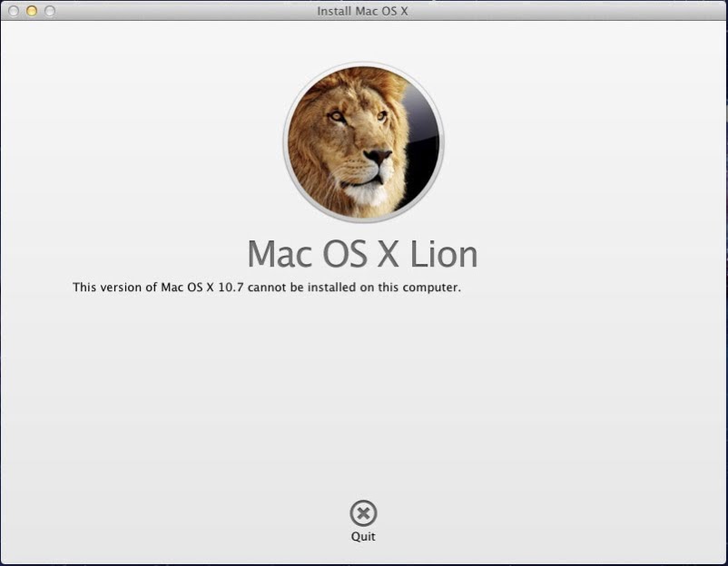The image size is (728, 566).
Task: Click the 'Mac OS X Lion' heading
Action: [x=362, y=254]
